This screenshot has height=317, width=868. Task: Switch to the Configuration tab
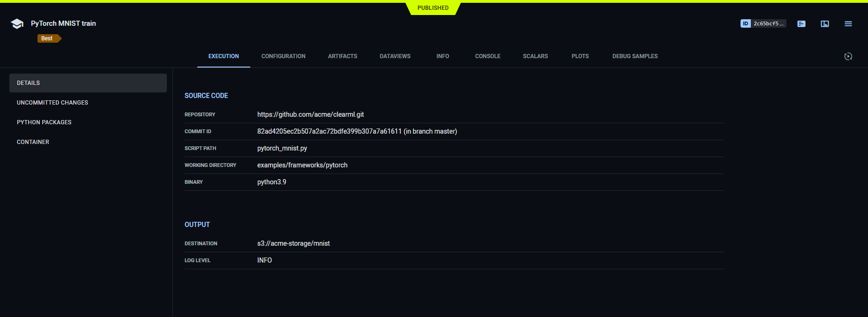coord(283,56)
